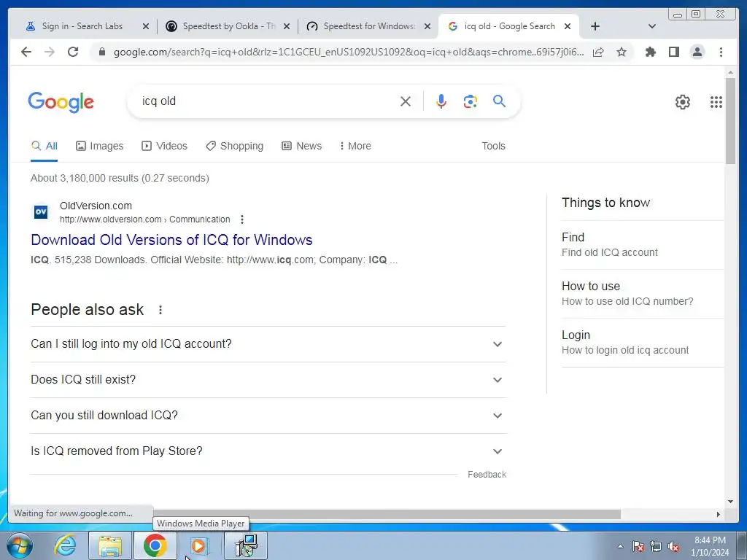This screenshot has height=560, width=747.
Task: Open Chrome's three-dot menu
Action: coord(721,52)
